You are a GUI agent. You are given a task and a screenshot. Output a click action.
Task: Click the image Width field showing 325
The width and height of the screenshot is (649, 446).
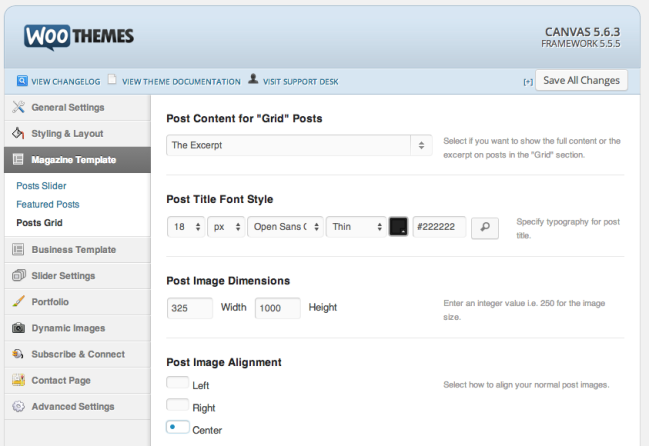(190, 308)
